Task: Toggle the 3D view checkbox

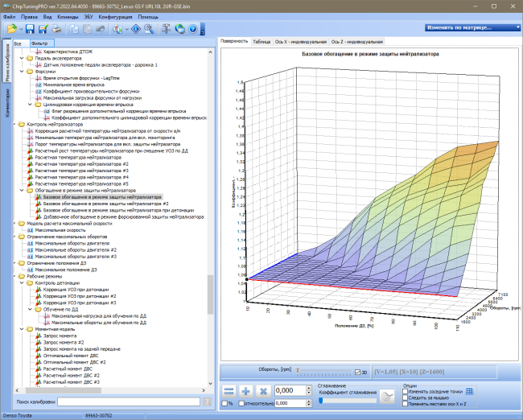Action: click(357, 373)
